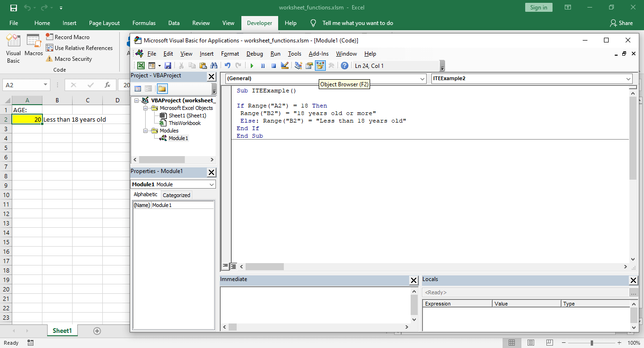Click the Sign in button in the Excel title bar
The height and width of the screenshot is (348, 644).
coord(539,8)
